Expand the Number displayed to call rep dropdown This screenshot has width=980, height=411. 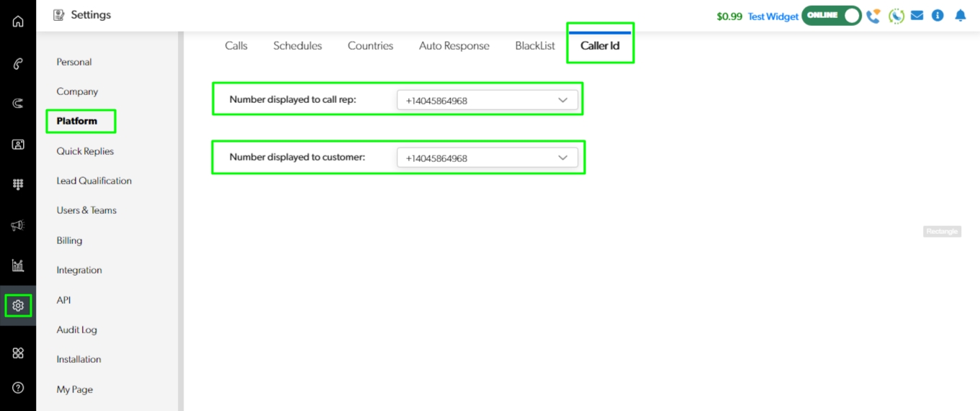pyautogui.click(x=487, y=100)
